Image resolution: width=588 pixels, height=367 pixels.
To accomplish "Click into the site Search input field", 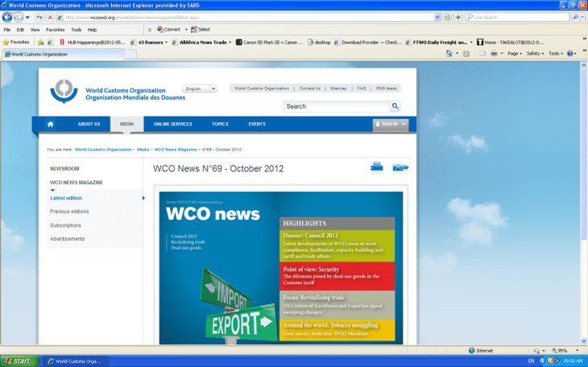I will [x=337, y=106].
